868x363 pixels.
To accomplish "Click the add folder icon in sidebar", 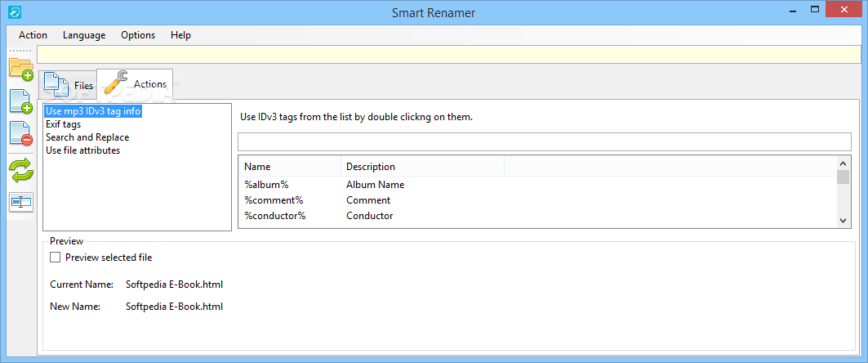I will click(x=21, y=69).
